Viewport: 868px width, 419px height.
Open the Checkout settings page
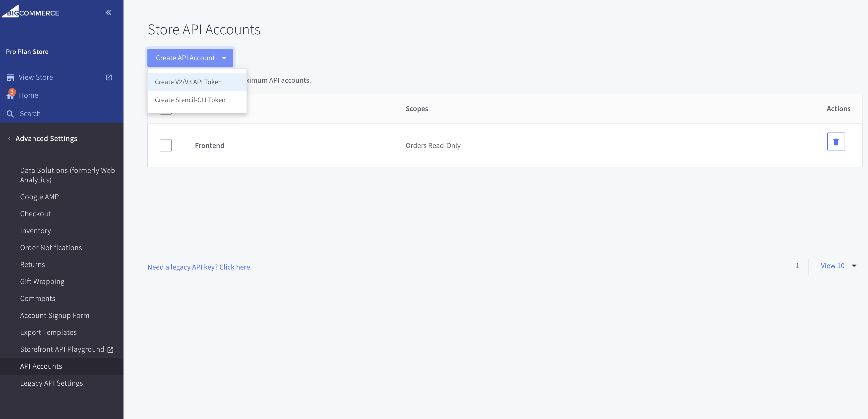[35, 214]
